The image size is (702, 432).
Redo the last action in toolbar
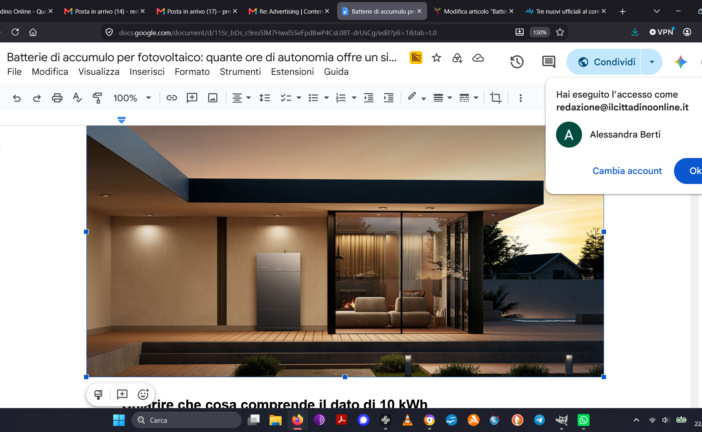(x=37, y=98)
